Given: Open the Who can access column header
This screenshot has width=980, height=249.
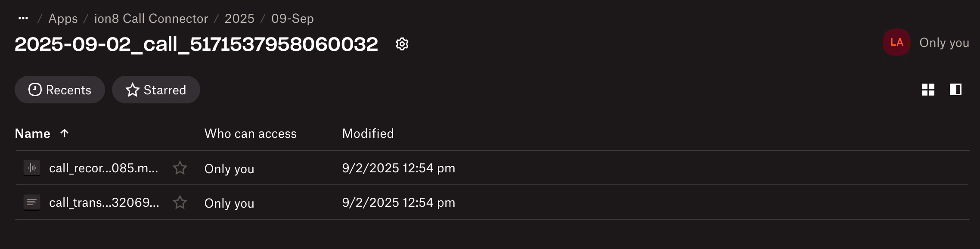Looking at the screenshot, I should click(251, 134).
